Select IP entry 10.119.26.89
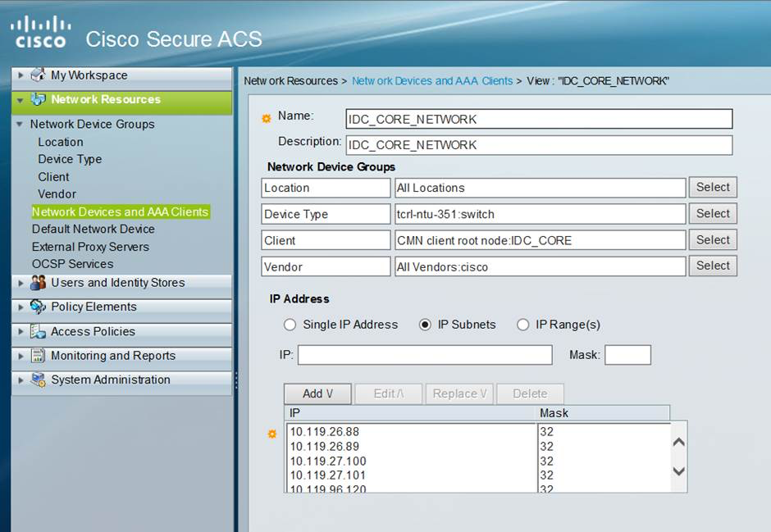Screen dimensions: 771x532 click(x=325, y=447)
